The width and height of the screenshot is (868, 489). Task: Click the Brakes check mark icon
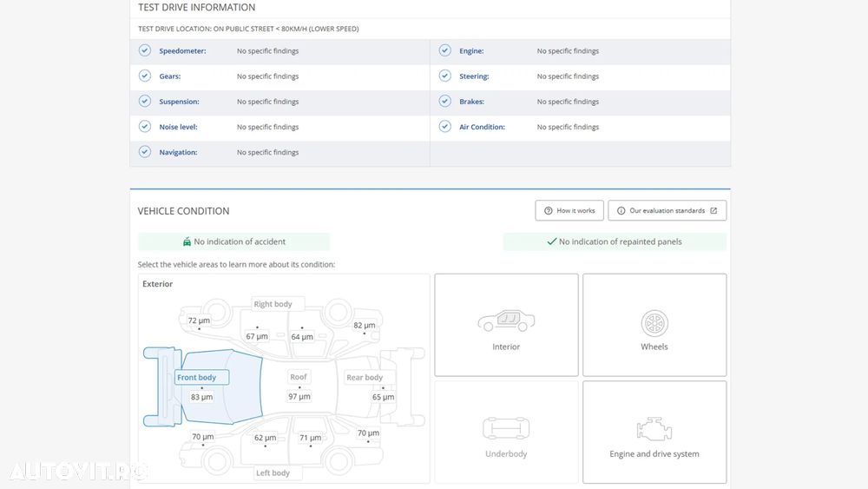(x=445, y=102)
